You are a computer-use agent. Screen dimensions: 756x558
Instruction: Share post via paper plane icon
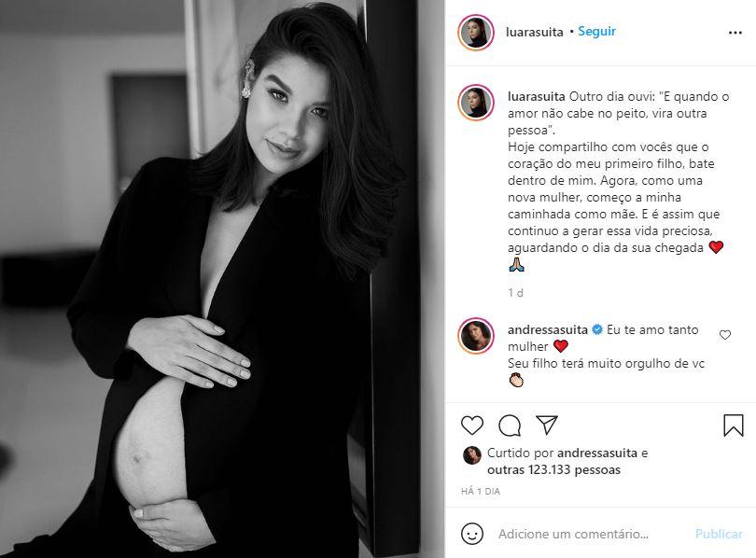pyautogui.click(x=547, y=425)
